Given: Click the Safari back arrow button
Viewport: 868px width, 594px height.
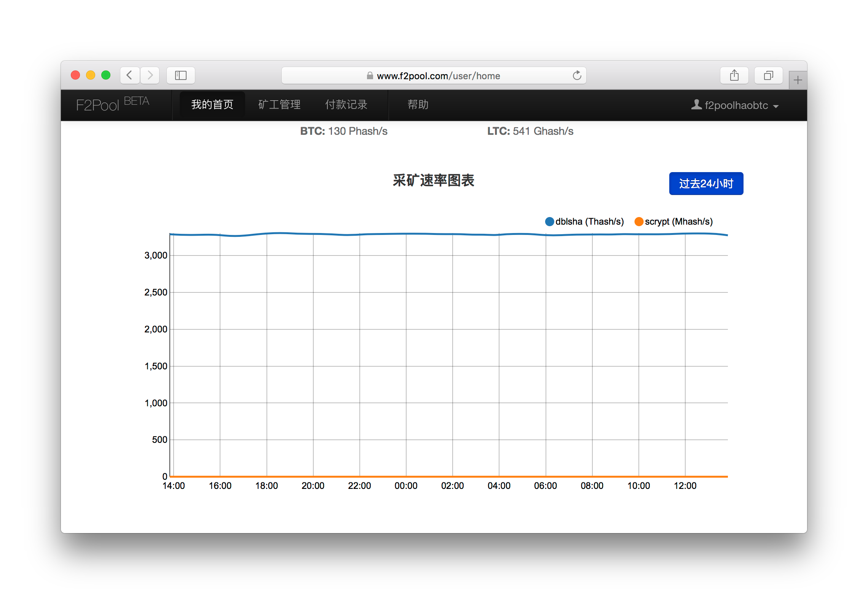Looking at the screenshot, I should [129, 75].
